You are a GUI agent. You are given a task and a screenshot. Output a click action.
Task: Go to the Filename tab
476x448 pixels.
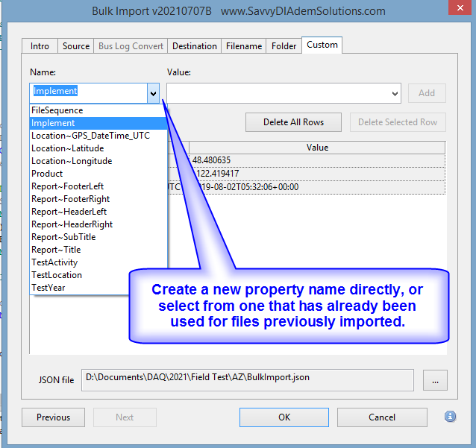(244, 46)
